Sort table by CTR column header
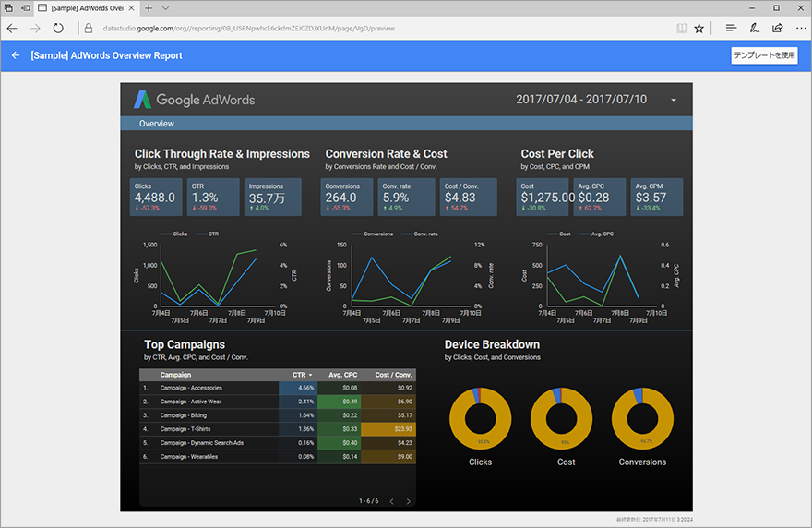 [x=303, y=375]
